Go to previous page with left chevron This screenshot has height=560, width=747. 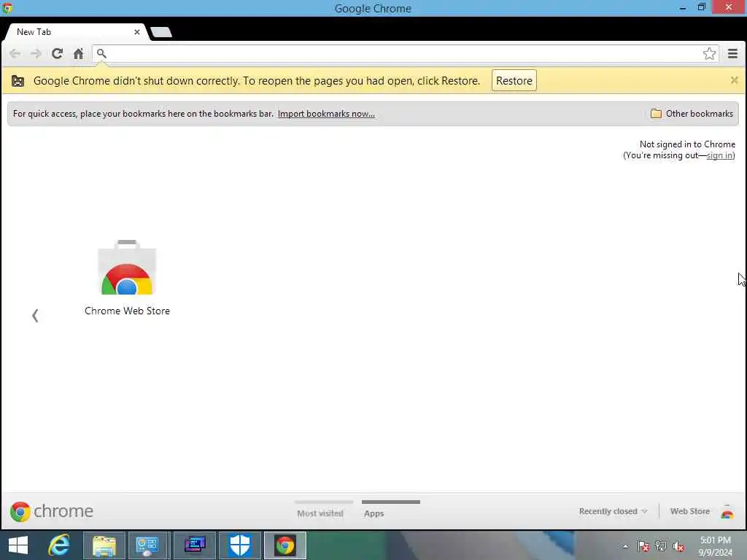35,315
